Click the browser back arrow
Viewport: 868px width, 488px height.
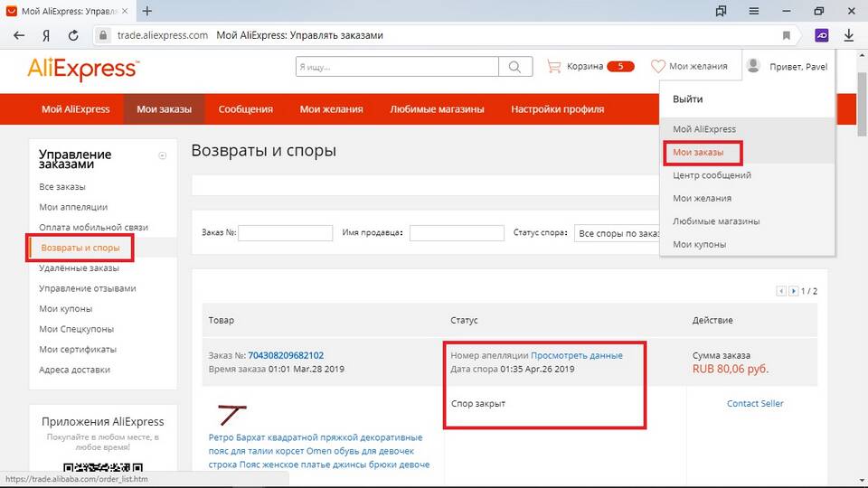tap(19, 35)
